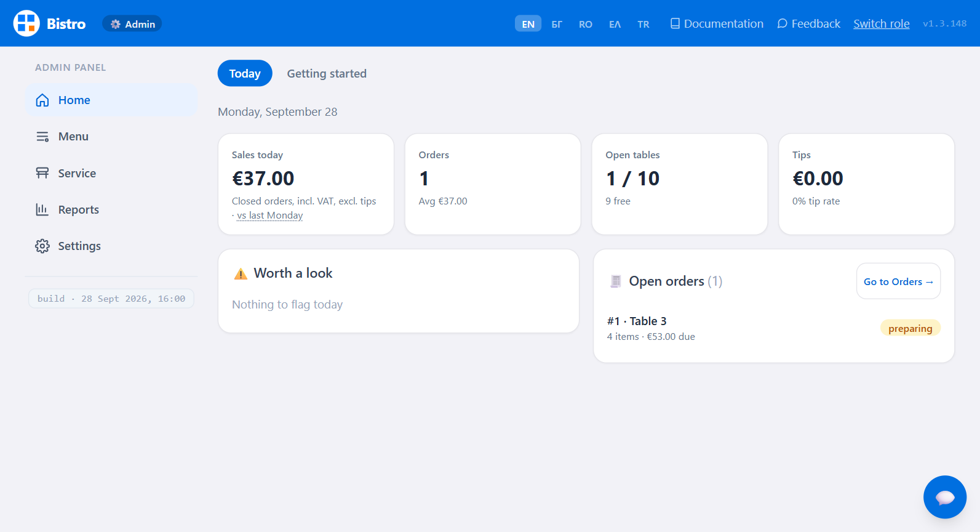Click the Monday, September 28 date text
The height and width of the screenshot is (532, 980).
coord(277,112)
